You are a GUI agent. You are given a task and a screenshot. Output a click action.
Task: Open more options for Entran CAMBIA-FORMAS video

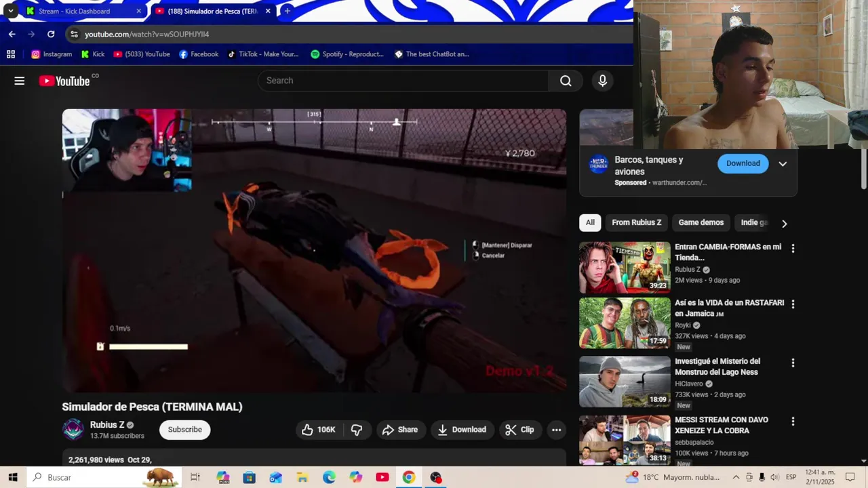point(793,249)
